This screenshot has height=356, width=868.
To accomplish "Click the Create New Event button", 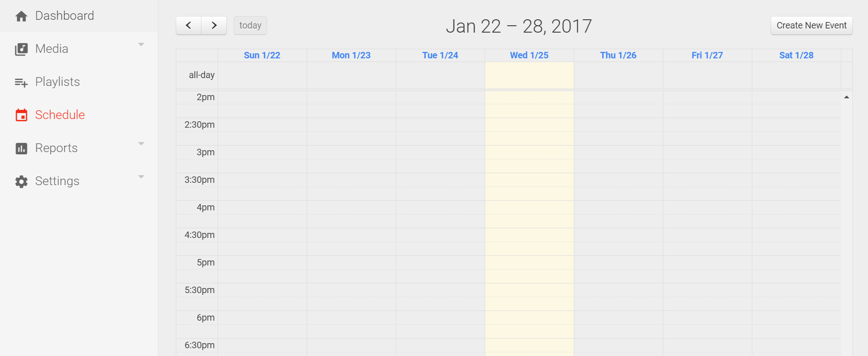I will coord(812,25).
